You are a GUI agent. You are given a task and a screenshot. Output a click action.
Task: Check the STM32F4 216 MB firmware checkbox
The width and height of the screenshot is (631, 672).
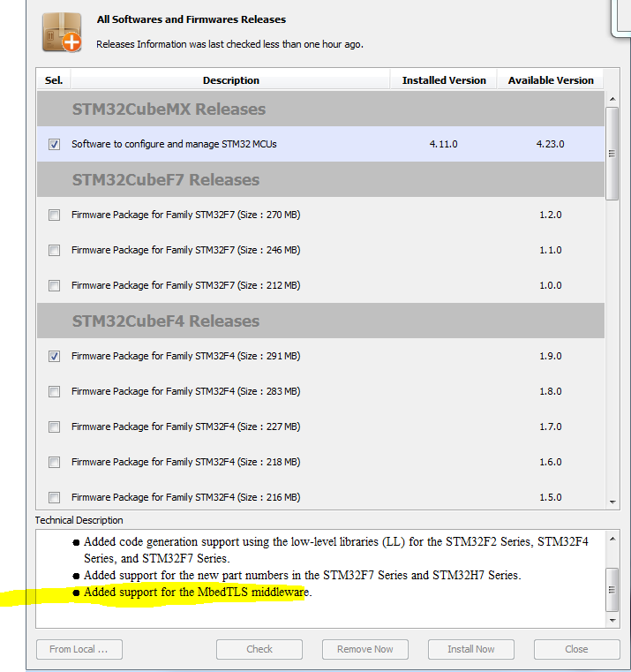pyautogui.click(x=54, y=497)
